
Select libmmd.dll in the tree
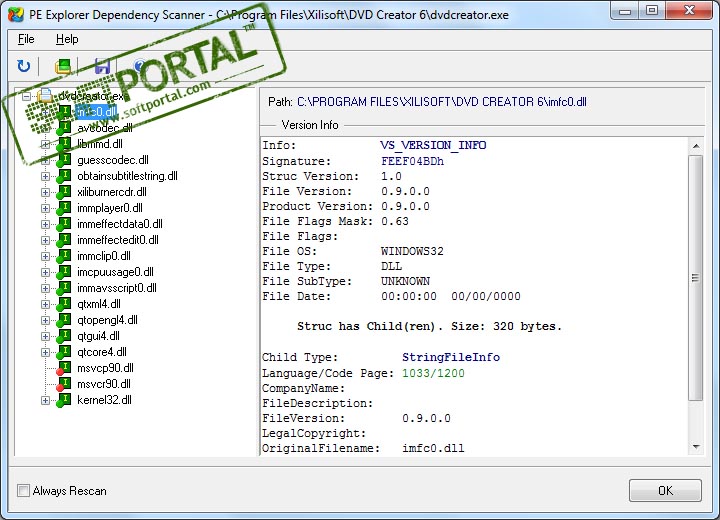[100, 144]
